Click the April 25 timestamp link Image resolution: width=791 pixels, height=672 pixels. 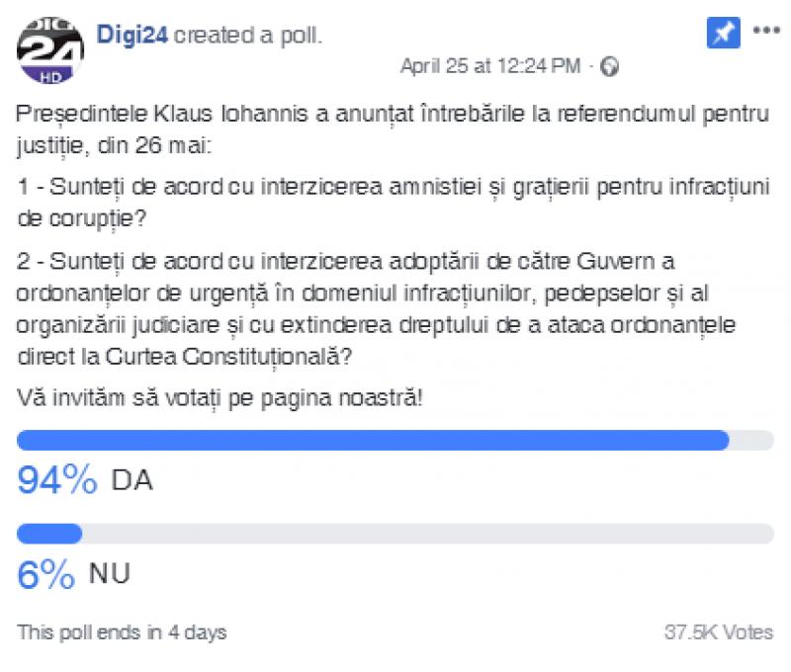coord(488,67)
